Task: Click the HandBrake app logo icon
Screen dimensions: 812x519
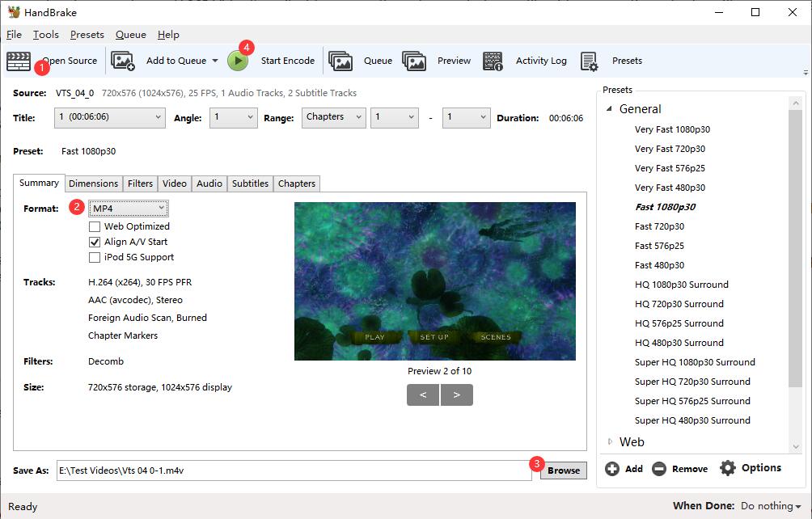Action: point(14,12)
